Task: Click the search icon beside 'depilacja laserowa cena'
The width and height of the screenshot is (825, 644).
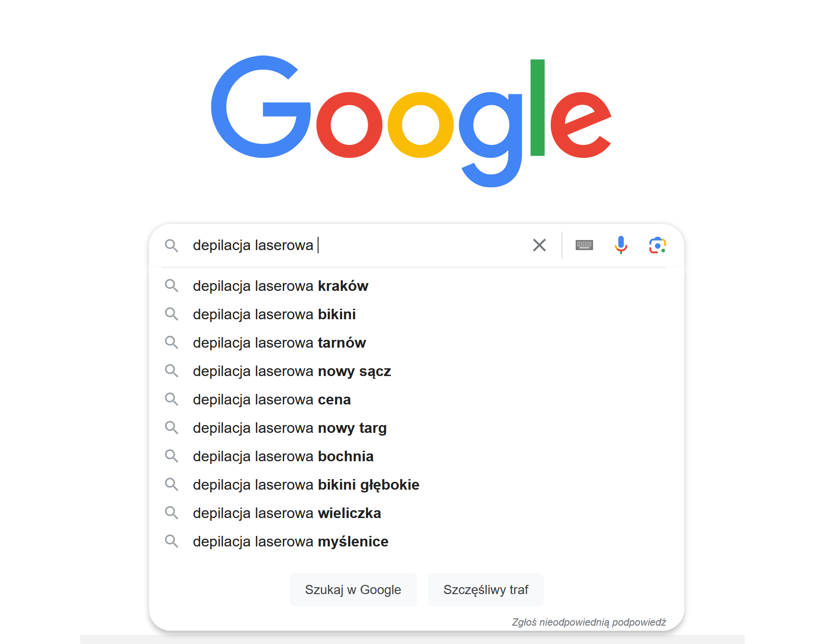Action: (x=172, y=399)
